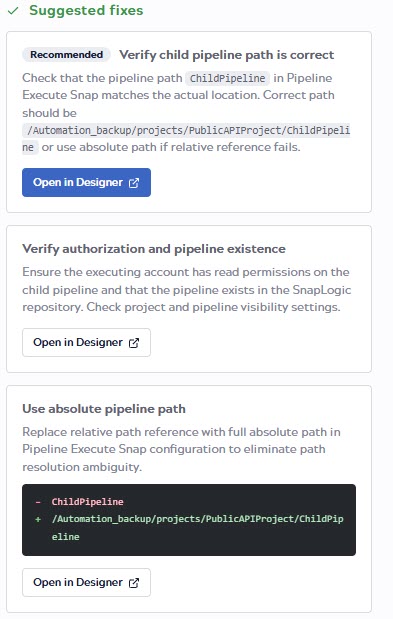Click the /Automation_backup/projects inline path code
Screen dimensions: 393x619
186,139
